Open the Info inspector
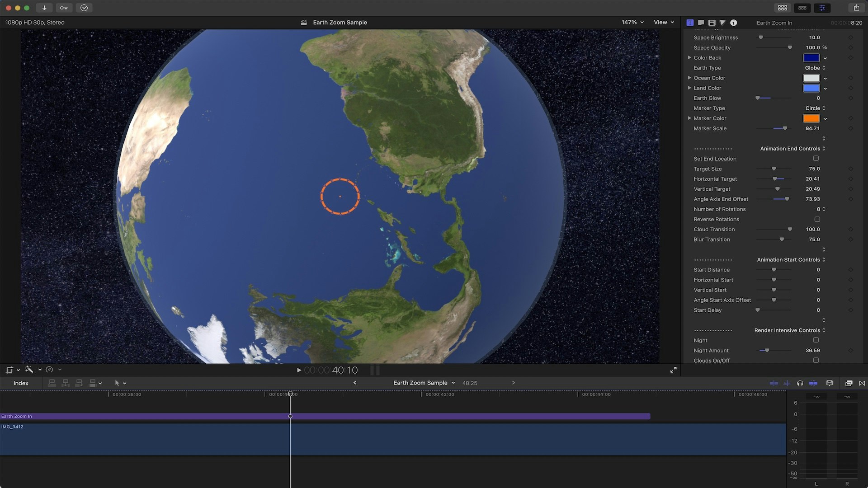The width and height of the screenshot is (868, 488). [733, 22]
